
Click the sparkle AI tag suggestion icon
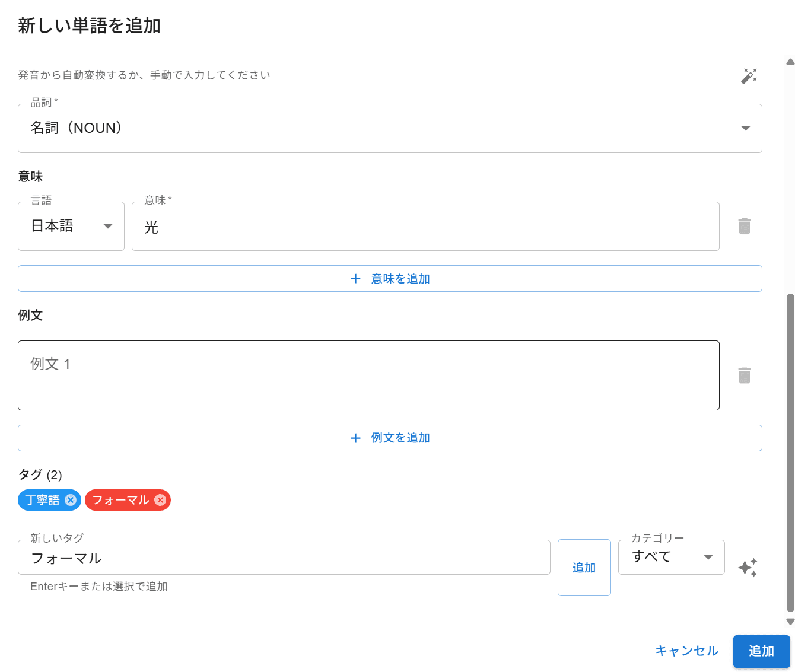pos(748,568)
